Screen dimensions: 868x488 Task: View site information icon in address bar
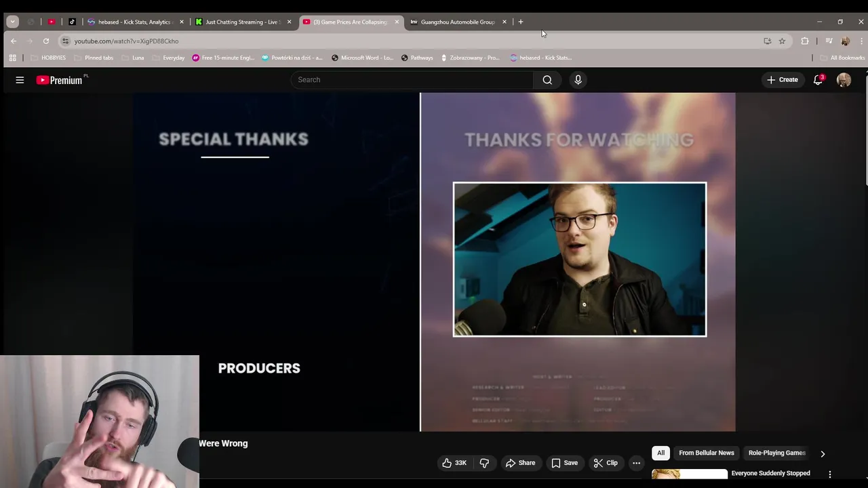[65, 41]
